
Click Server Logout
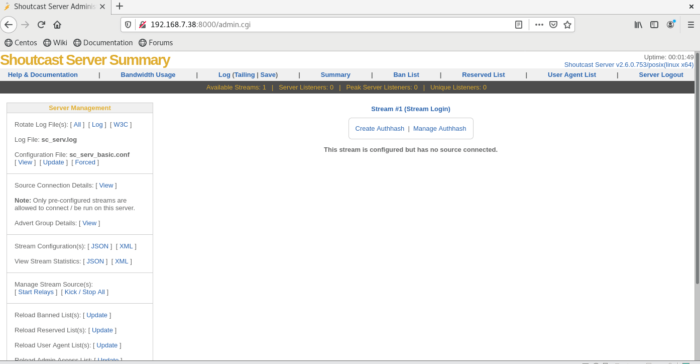661,75
